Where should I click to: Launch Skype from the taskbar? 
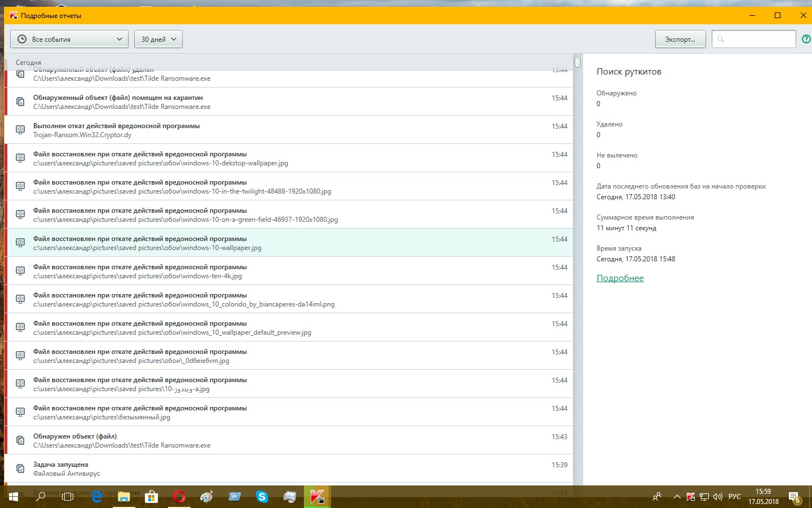[x=262, y=497]
